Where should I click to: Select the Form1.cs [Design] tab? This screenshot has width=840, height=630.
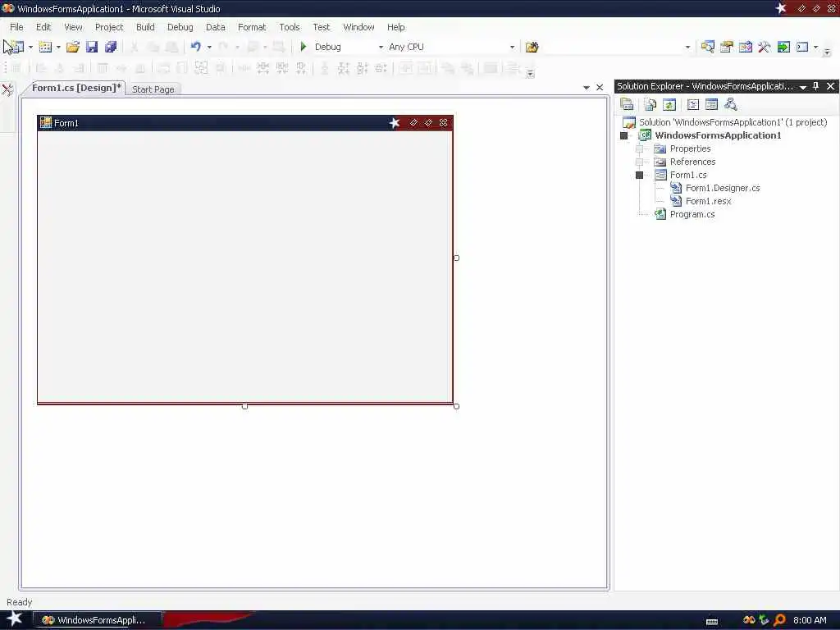pos(76,88)
